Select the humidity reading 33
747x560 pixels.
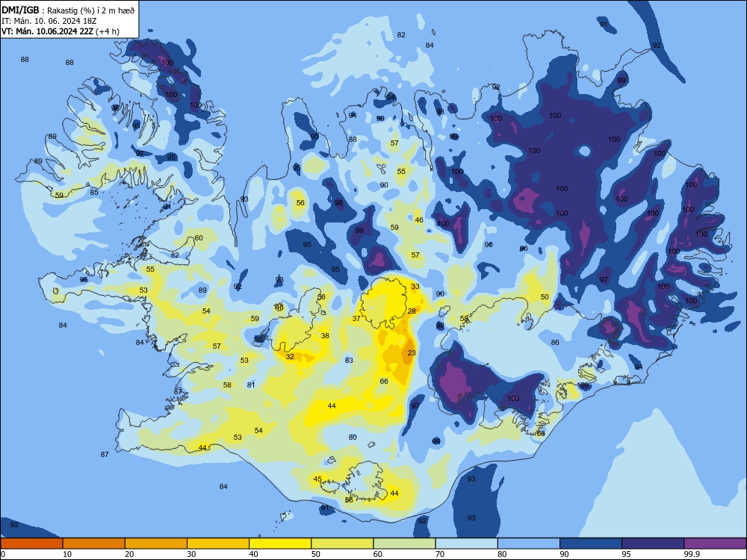415,286
